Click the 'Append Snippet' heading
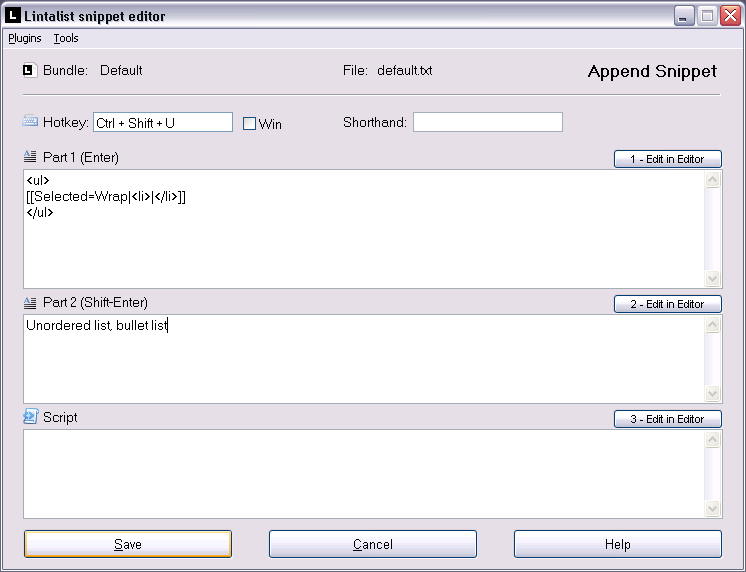 [652, 71]
